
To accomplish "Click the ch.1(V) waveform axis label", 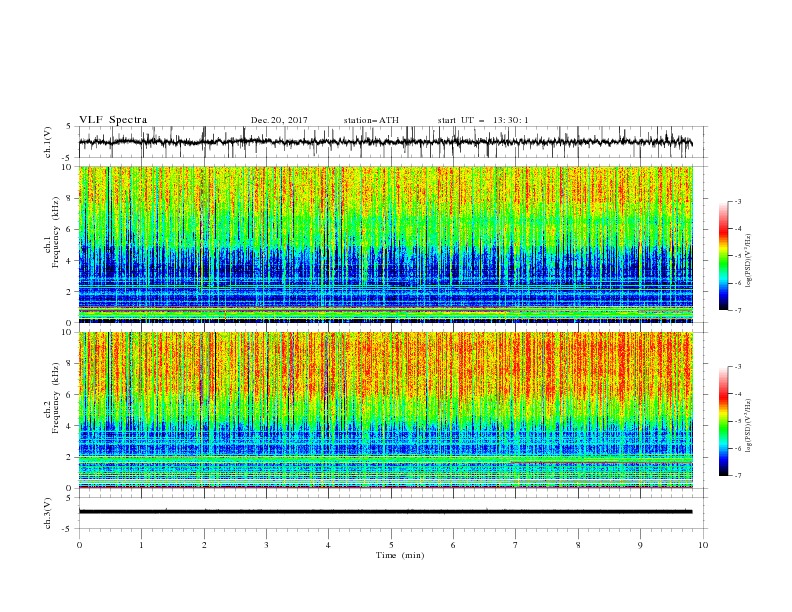I will 48,142.
